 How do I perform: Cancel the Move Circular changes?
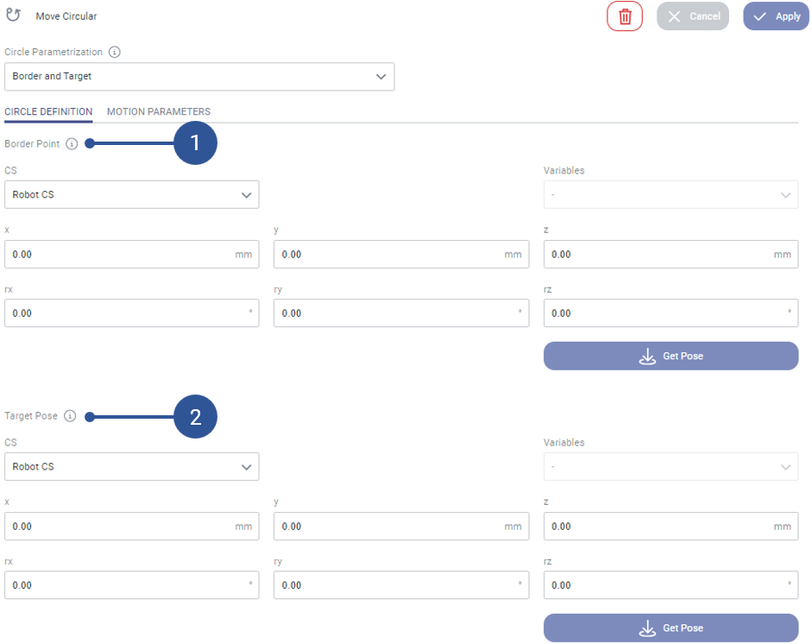(x=693, y=16)
